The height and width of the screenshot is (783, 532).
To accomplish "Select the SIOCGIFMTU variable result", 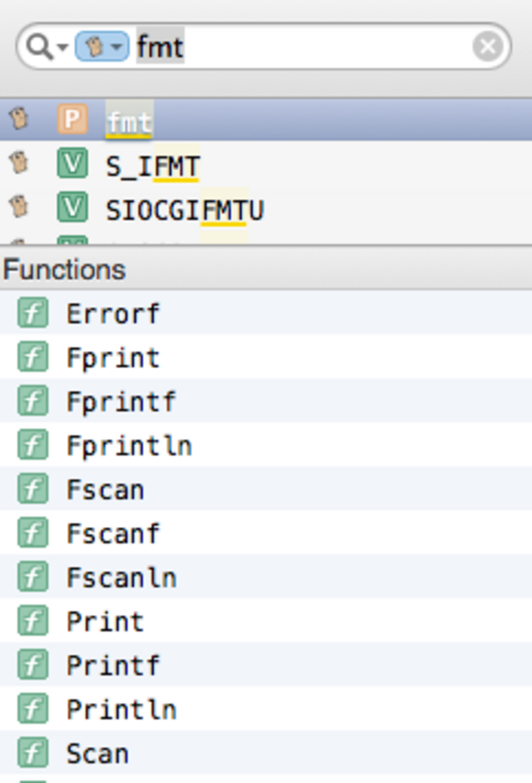I will pyautogui.click(x=185, y=210).
